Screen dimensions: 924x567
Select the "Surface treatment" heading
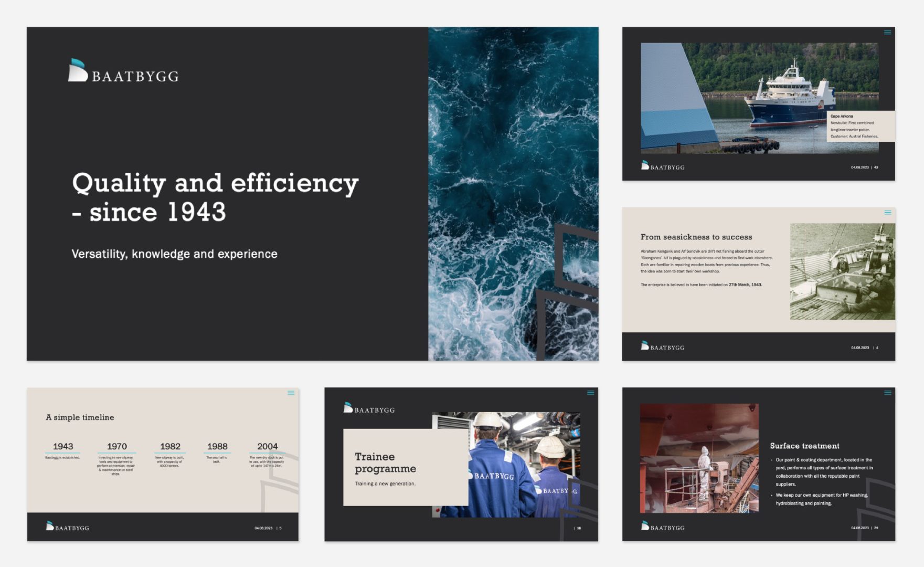click(805, 446)
